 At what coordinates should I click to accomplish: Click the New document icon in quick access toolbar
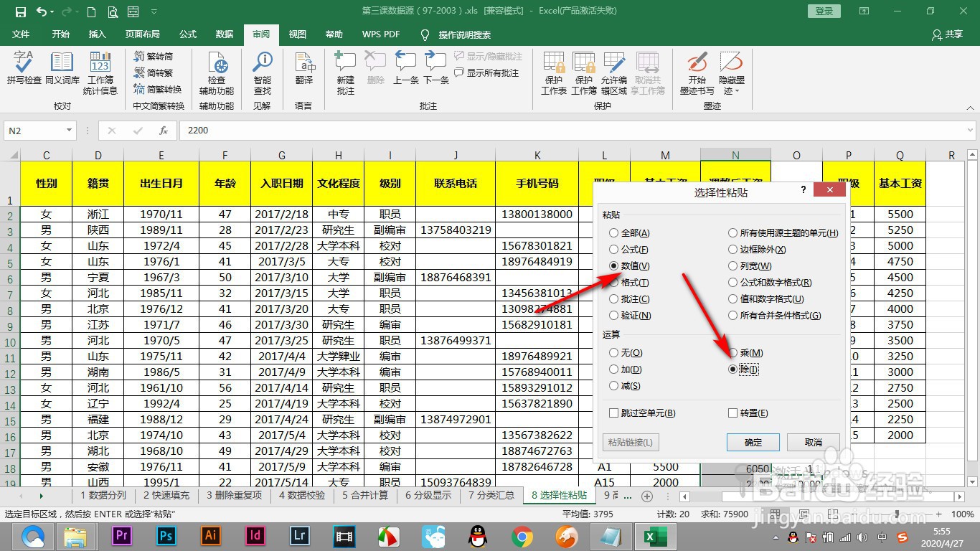point(91,11)
